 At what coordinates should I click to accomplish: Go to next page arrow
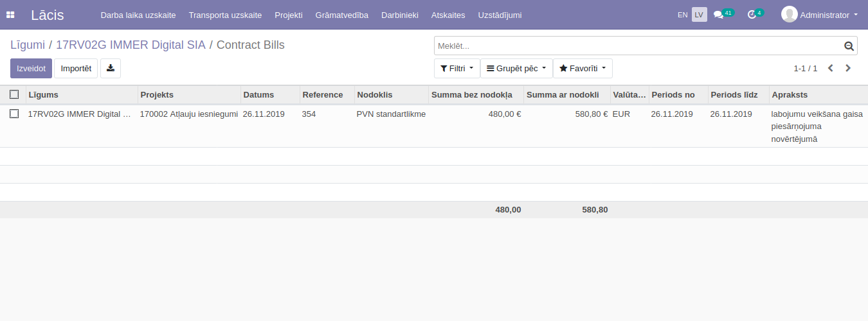click(x=848, y=68)
